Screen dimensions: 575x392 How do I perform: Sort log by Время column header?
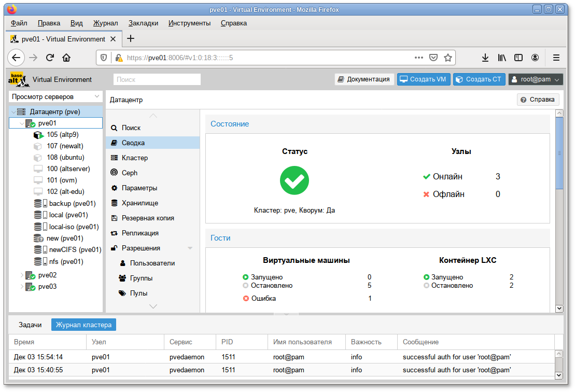pyautogui.click(x=48, y=342)
